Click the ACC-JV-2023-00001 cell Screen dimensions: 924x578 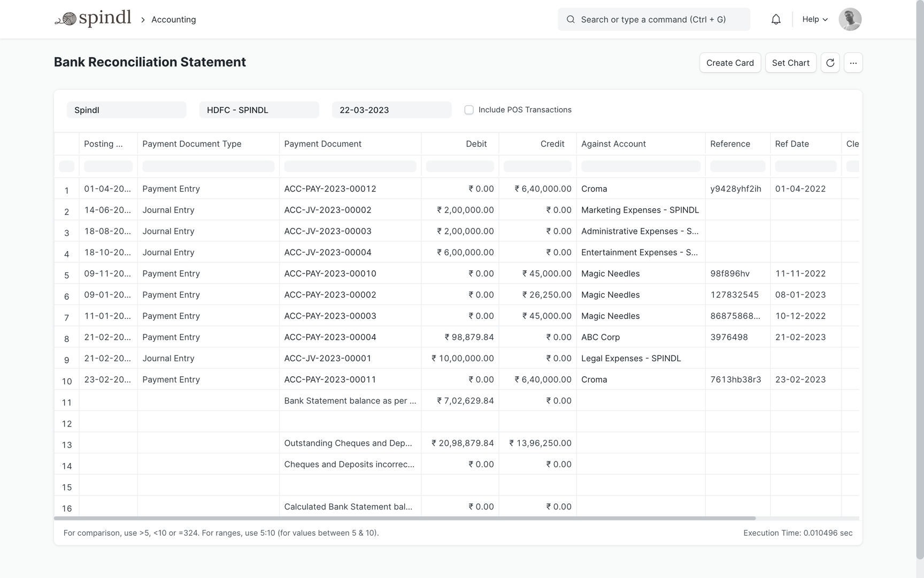click(x=350, y=358)
